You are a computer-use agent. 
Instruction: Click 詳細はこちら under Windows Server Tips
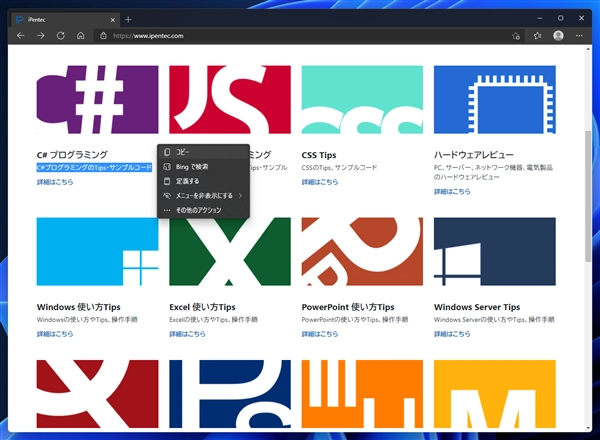pos(452,334)
